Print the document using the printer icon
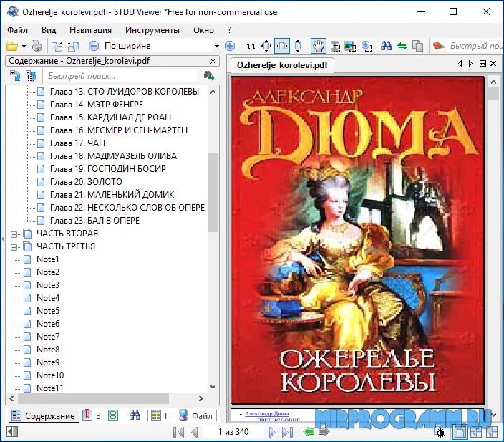Screen dimensions: 504x442 point(38,47)
